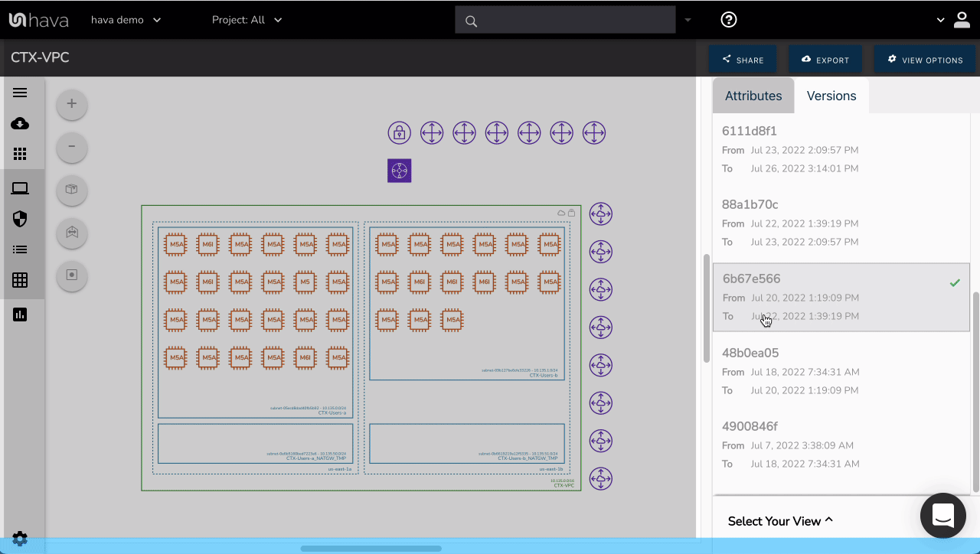Zoom out with the minus button
The image size is (980, 554).
click(72, 146)
